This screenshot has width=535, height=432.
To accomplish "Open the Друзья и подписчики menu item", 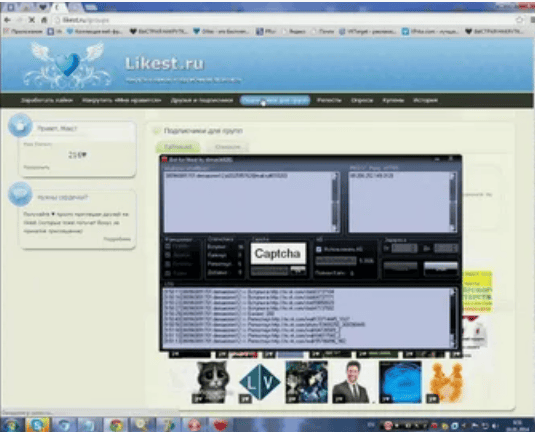I will (x=202, y=100).
